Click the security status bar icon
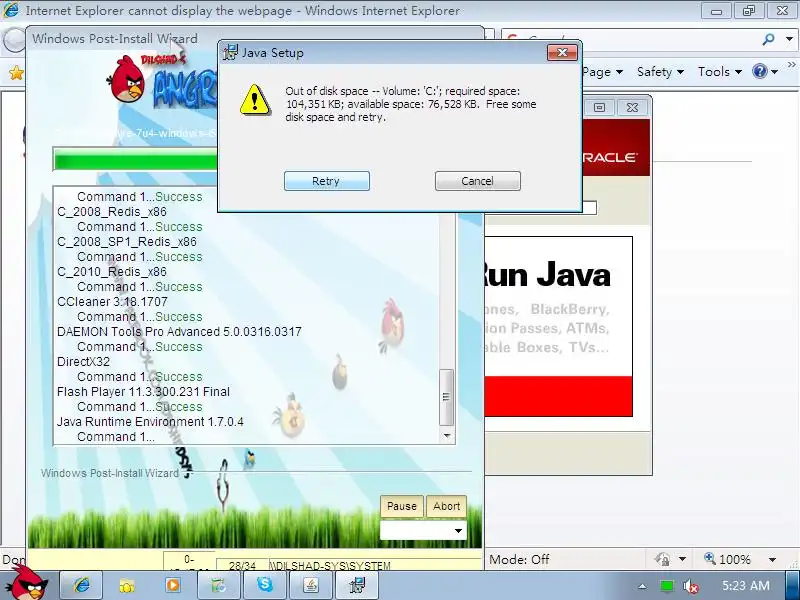This screenshot has width=800, height=600. point(662,559)
